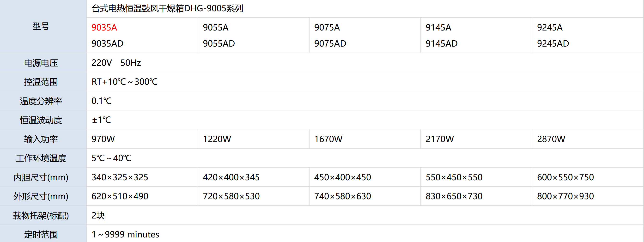Click the 5℃～40℃ working temperature value
The image size is (644, 242).
pos(111,158)
